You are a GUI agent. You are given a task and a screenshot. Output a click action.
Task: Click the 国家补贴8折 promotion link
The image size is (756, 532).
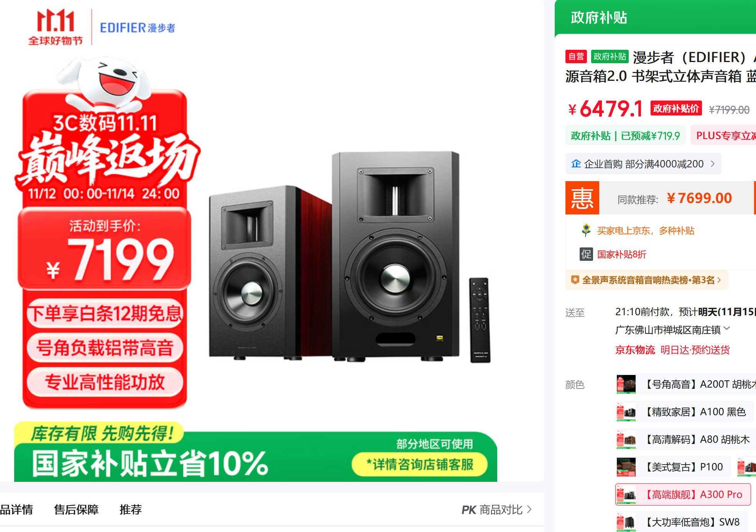[621, 254]
